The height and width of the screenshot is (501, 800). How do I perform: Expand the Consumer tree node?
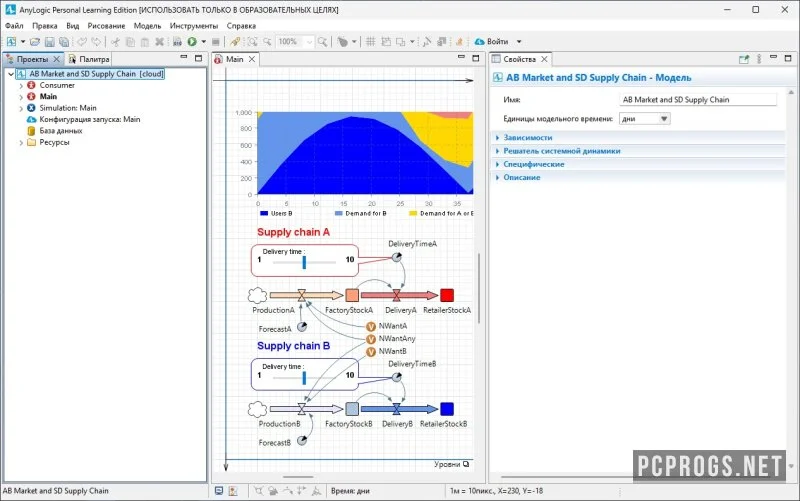click(x=21, y=86)
